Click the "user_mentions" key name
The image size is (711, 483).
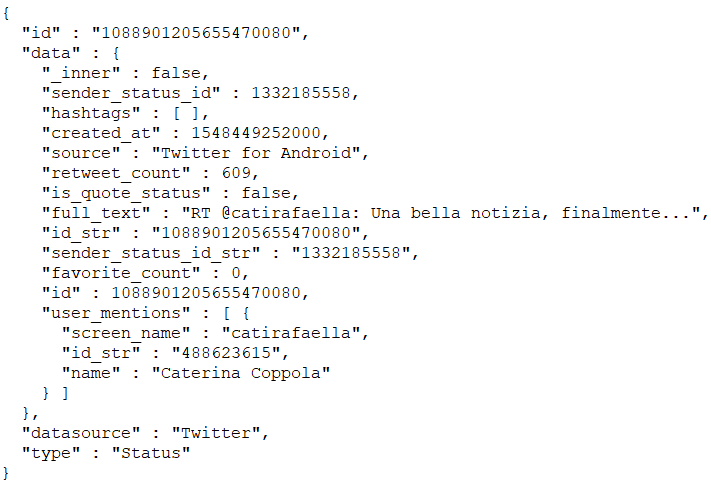[x=116, y=313]
